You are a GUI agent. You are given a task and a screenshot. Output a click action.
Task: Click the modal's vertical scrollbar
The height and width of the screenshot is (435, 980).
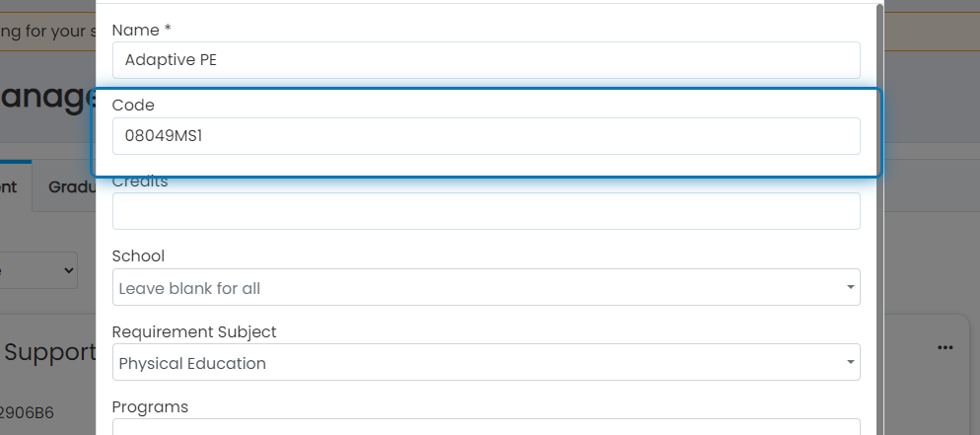click(880, 219)
